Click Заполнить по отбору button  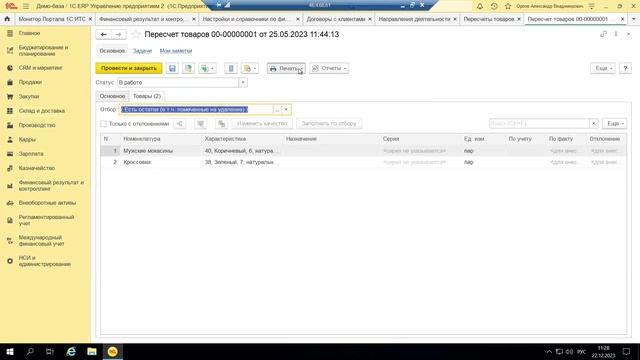tap(329, 124)
